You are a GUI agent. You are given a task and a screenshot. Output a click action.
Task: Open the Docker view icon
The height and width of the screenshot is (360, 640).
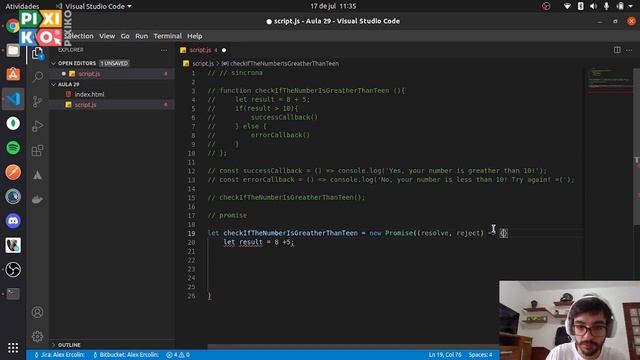pos(38,200)
